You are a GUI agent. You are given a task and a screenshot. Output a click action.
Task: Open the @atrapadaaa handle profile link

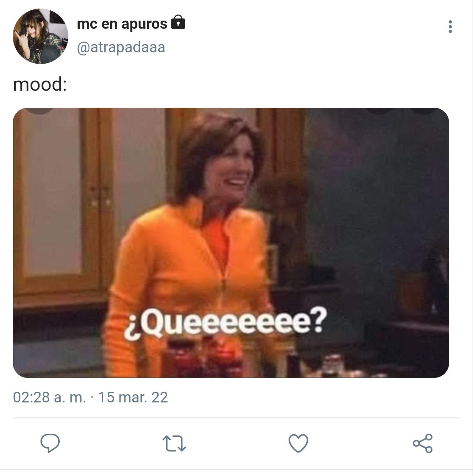[121, 47]
